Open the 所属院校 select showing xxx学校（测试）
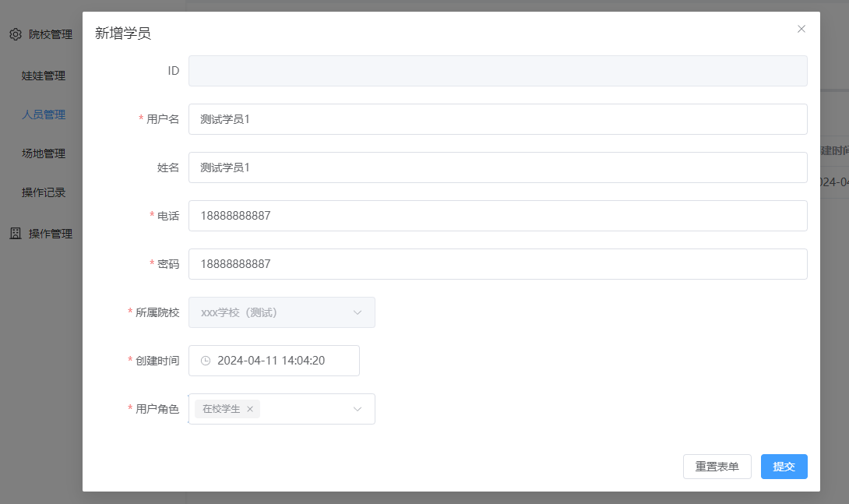 [x=281, y=312]
